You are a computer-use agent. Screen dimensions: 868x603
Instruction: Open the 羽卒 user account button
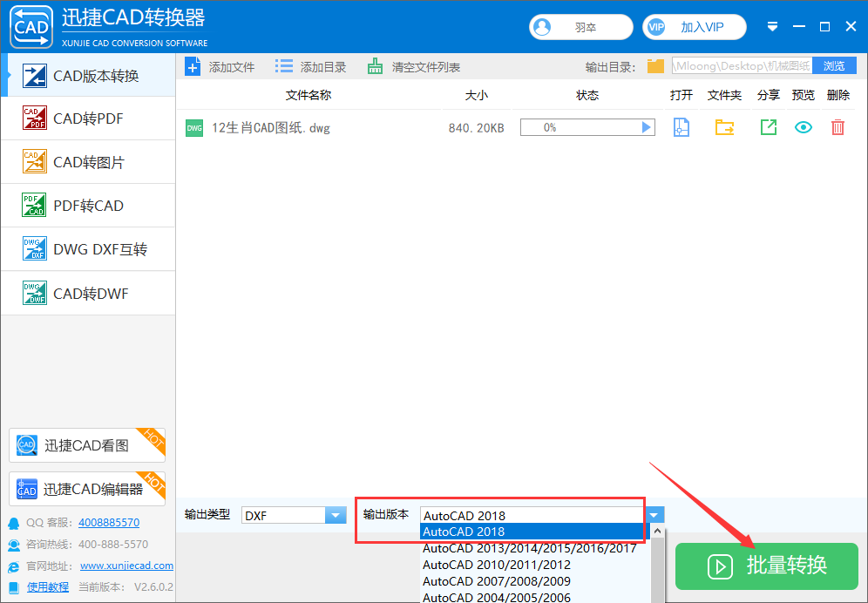[581, 27]
